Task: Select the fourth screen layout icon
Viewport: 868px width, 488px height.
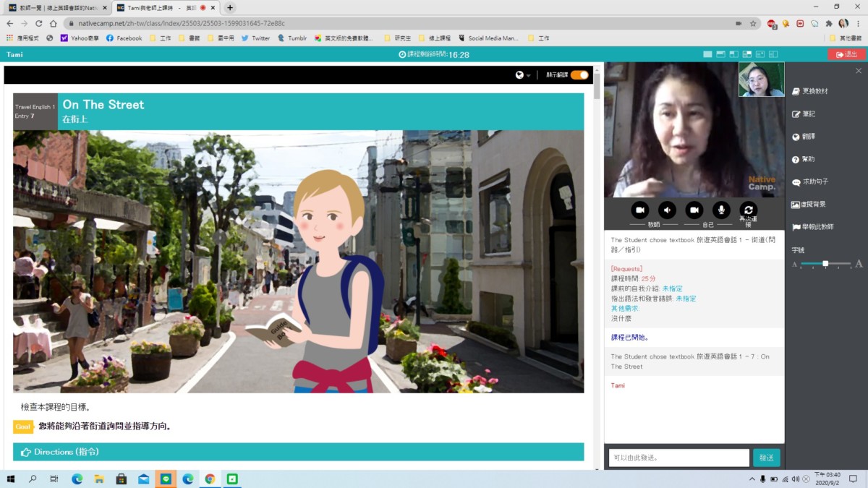Action: click(746, 54)
